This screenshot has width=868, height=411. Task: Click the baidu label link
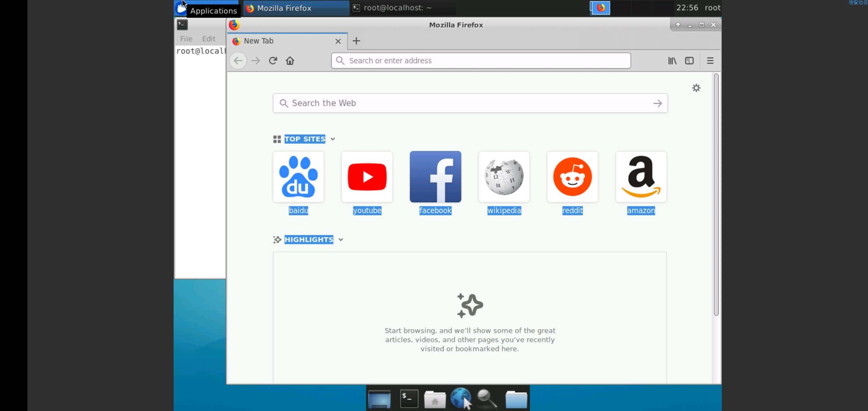click(298, 210)
